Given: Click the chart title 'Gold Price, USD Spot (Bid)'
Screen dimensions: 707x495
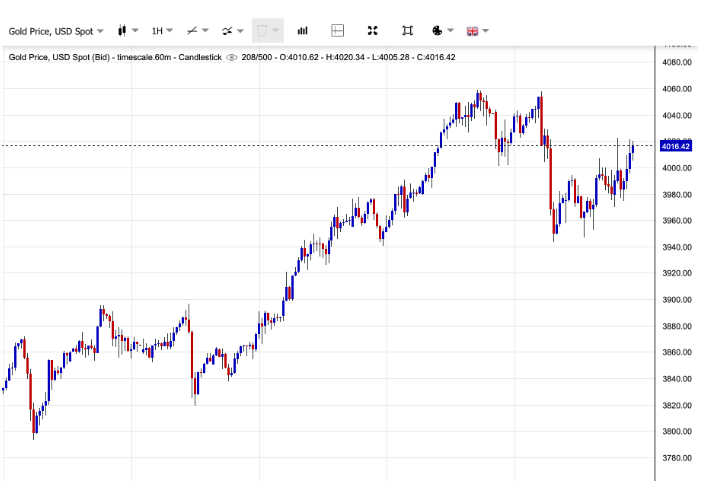Looking at the screenshot, I should (62, 57).
